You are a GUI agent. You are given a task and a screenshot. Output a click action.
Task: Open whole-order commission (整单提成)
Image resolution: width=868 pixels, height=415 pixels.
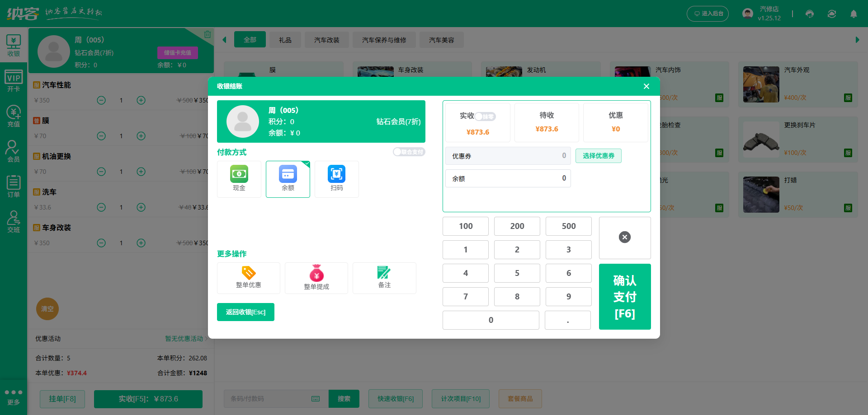(x=316, y=278)
